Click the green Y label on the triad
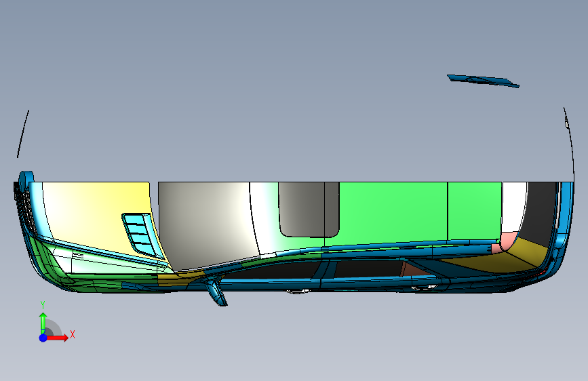The width and height of the screenshot is (588, 381). point(43,305)
